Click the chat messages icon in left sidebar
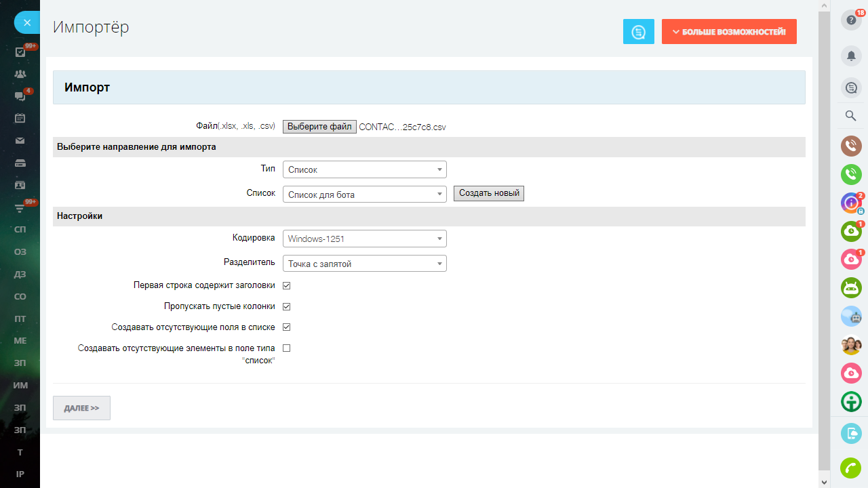 [x=20, y=96]
